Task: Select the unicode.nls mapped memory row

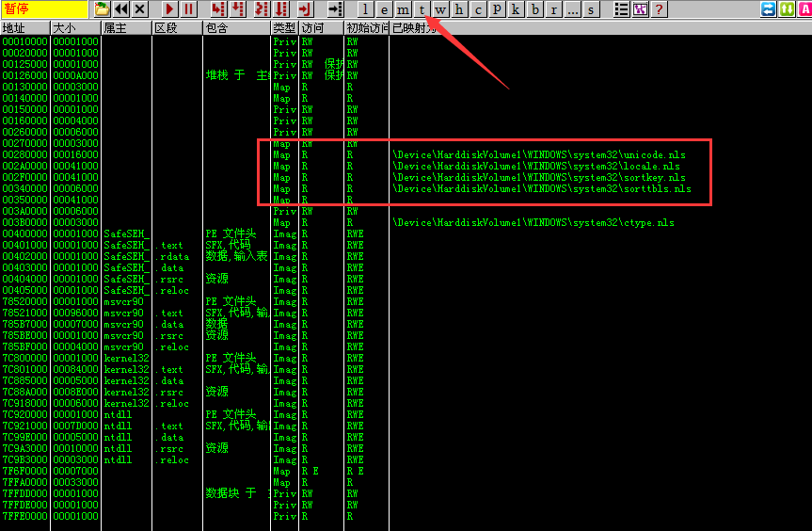Action: click(529, 155)
